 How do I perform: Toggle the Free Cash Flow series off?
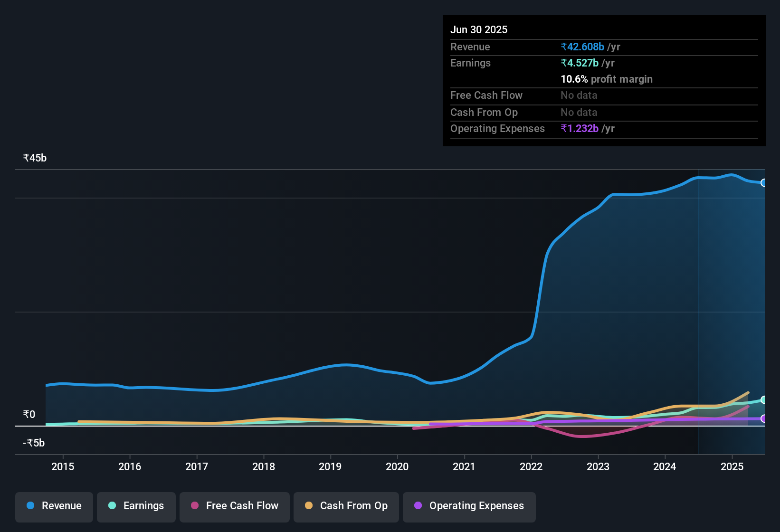pyautogui.click(x=234, y=506)
